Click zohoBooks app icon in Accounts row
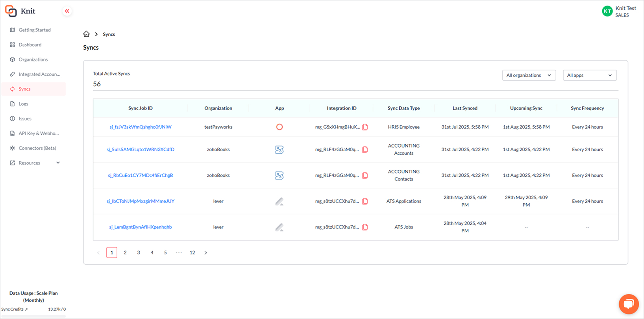The height and width of the screenshot is (319, 644). [x=279, y=149]
